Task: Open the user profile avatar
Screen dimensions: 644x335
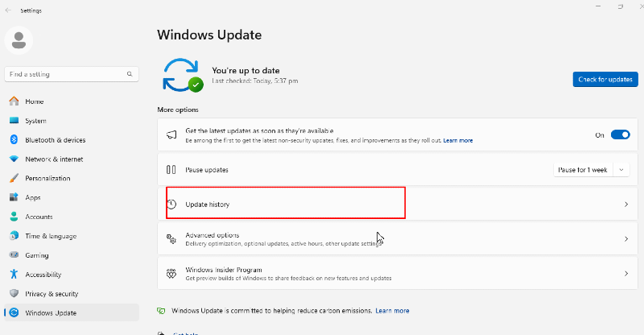Action: coord(19,40)
